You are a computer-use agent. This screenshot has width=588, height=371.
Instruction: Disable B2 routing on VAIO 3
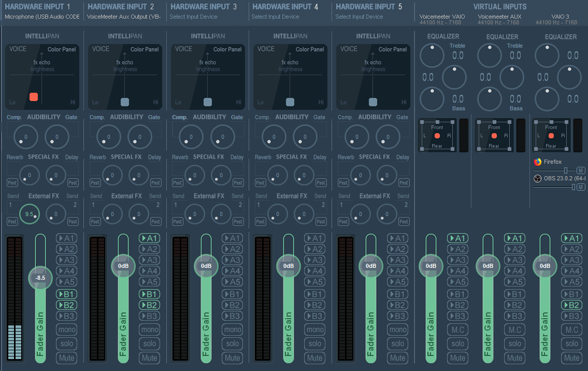coord(572,305)
